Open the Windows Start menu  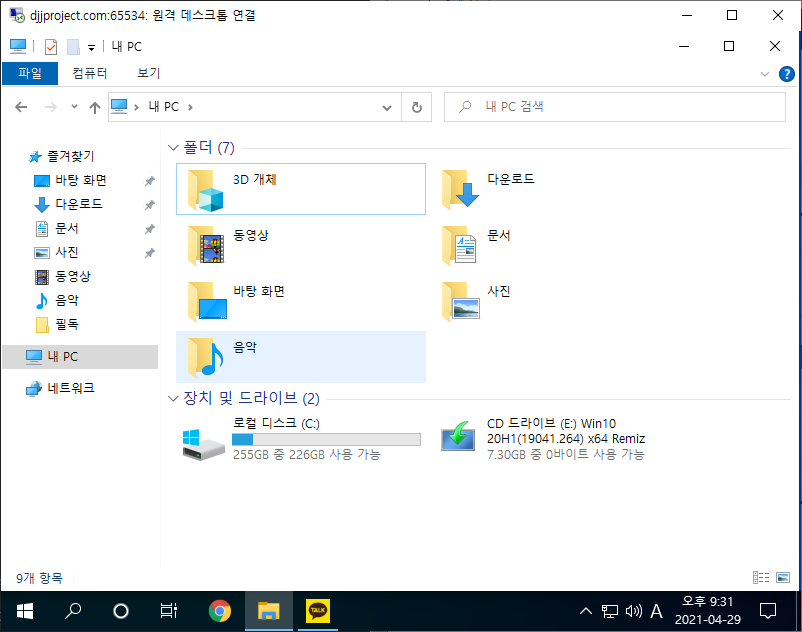tap(25, 611)
